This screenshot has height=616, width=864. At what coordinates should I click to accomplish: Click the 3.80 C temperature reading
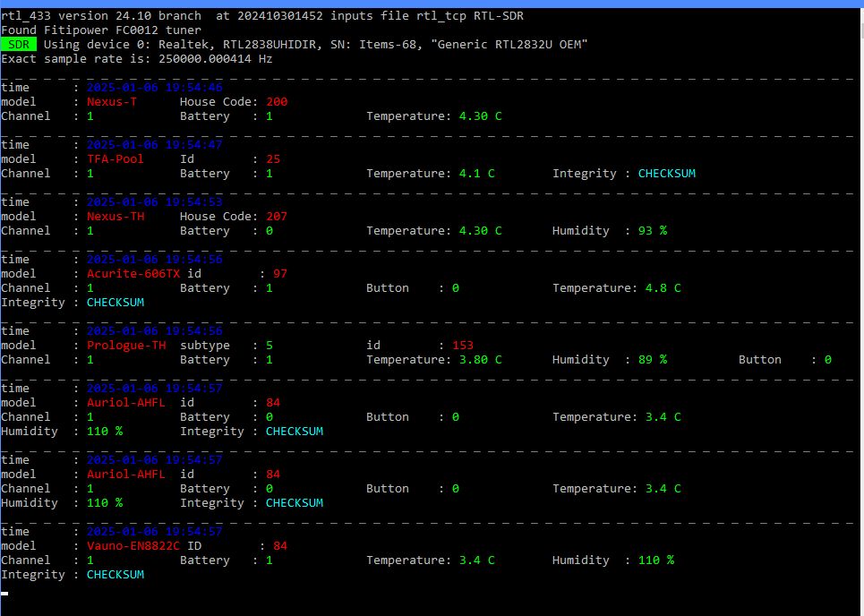pos(480,360)
